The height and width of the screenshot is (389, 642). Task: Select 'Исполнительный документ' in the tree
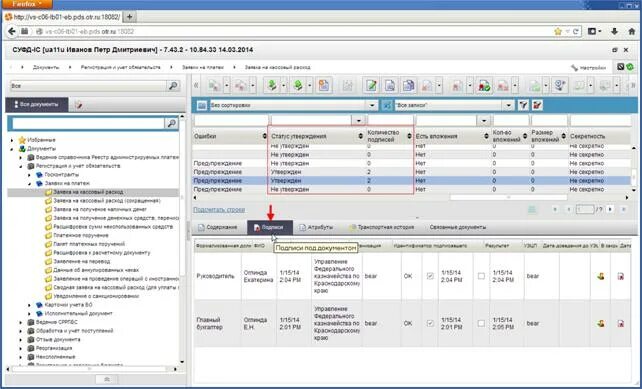point(78,314)
